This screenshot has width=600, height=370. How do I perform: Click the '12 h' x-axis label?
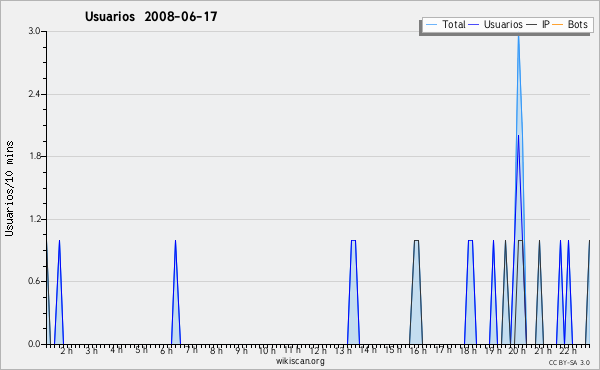pos(318,351)
